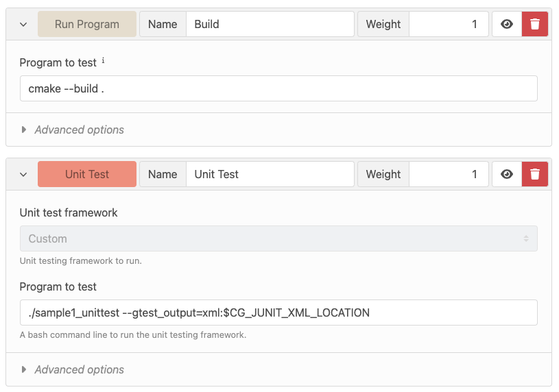Click the Run Program step type label
559x392 pixels.
pyautogui.click(x=87, y=24)
